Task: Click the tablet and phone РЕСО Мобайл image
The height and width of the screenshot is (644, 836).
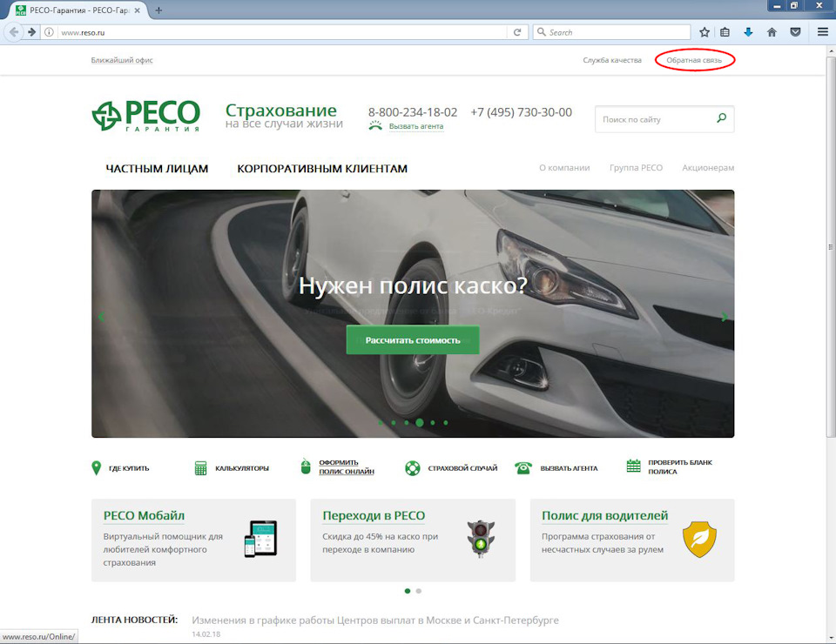Action: (260, 539)
